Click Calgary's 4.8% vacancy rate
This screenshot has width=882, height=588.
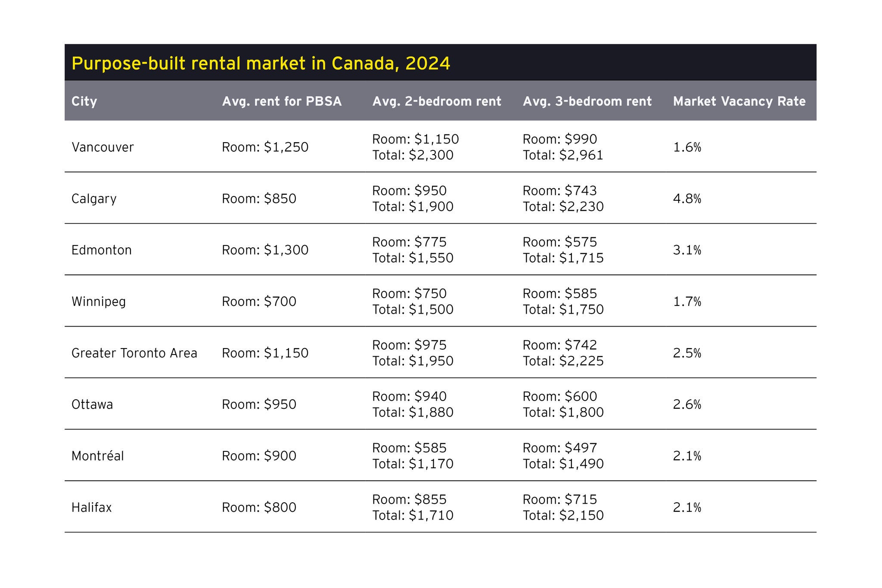coord(687,199)
